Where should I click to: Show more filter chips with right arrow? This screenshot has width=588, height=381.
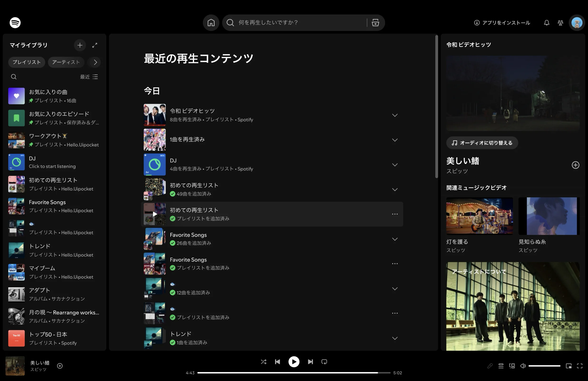pyautogui.click(x=95, y=62)
